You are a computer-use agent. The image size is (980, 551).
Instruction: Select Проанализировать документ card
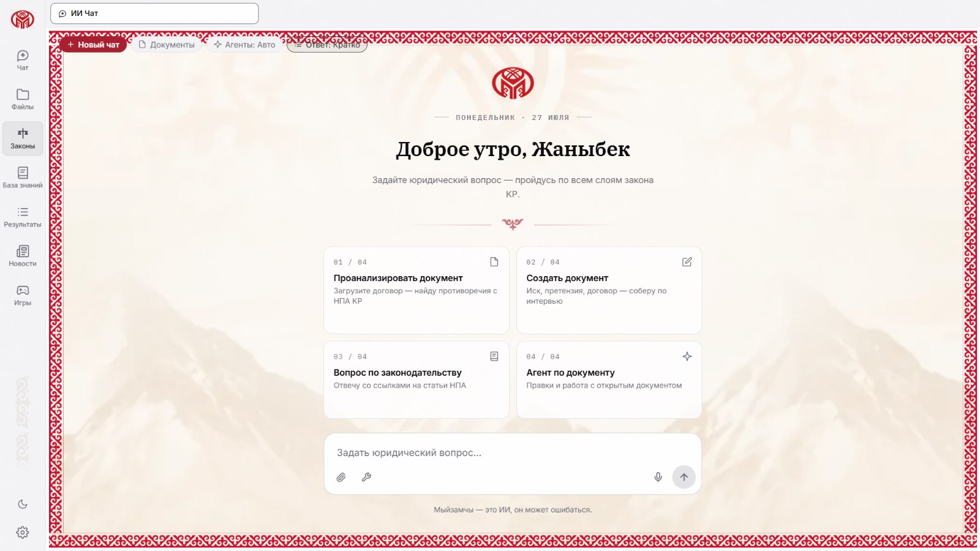click(x=417, y=290)
